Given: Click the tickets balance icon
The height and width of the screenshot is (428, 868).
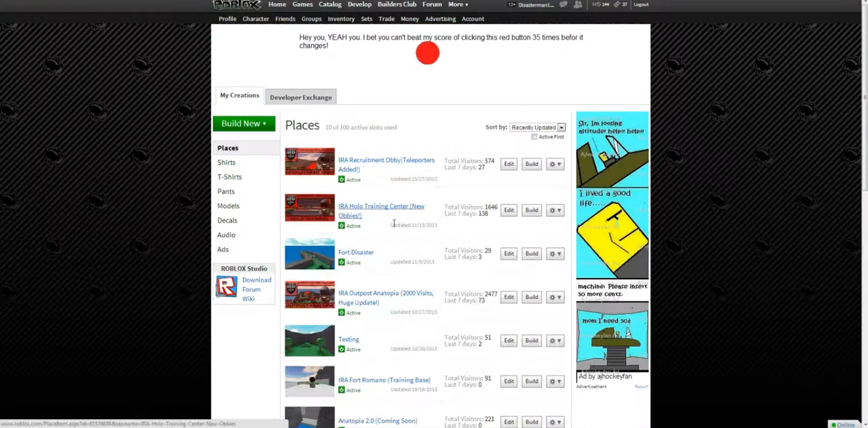Looking at the screenshot, I should [616, 4].
